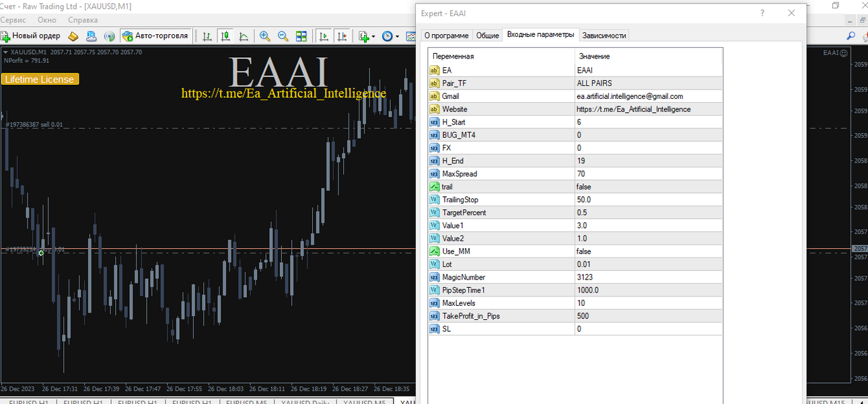The width and height of the screenshot is (868, 404).
Task: Edit the Lot value 0.01
Action: [649, 264]
